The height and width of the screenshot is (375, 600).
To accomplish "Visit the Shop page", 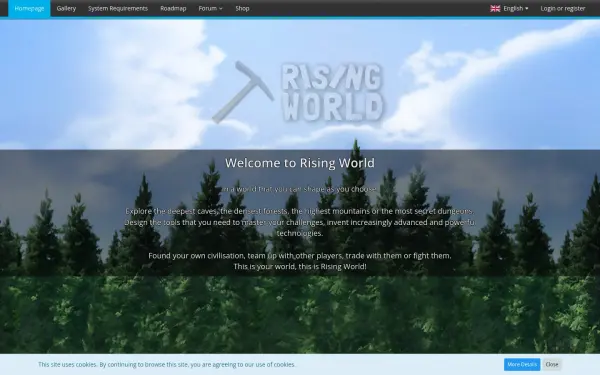I will (242, 8).
